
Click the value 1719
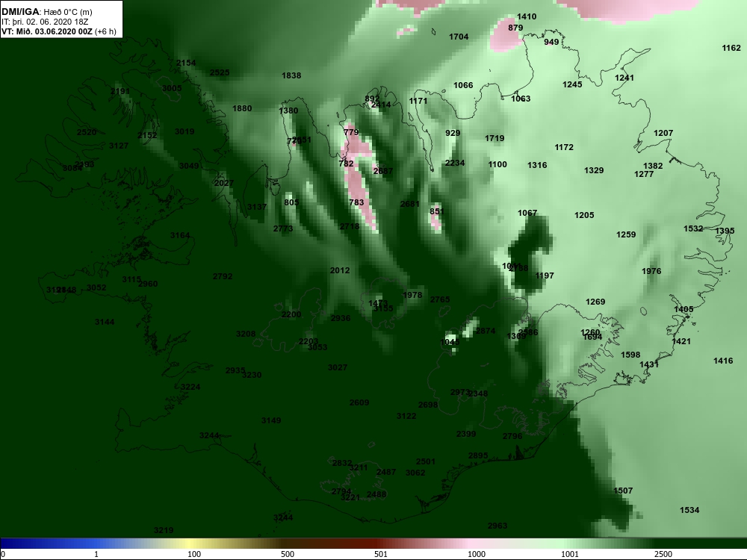[495, 138]
